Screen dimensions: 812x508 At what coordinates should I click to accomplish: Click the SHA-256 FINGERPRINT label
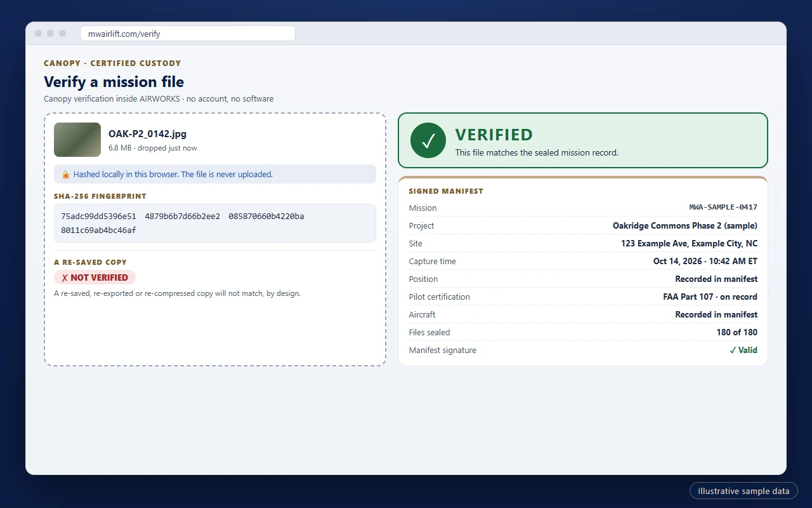[100, 197]
